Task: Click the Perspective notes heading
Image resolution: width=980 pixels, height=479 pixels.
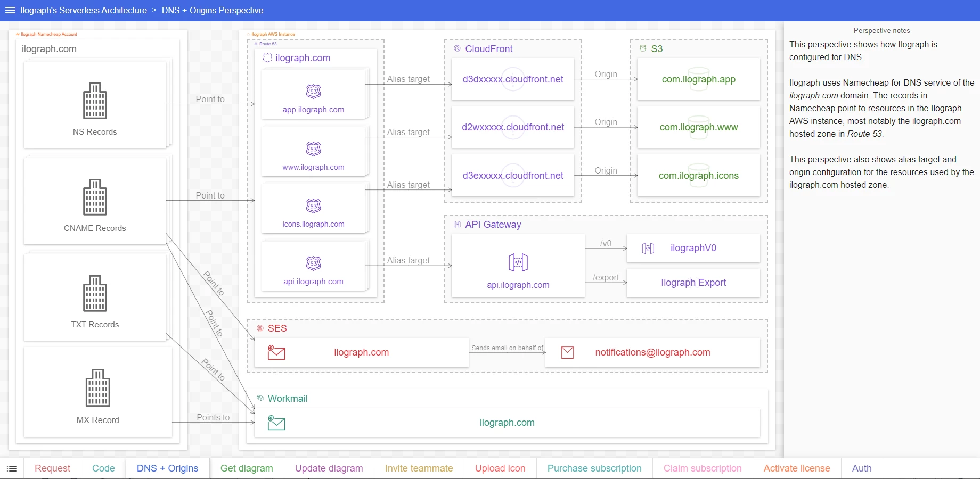Action: click(x=881, y=31)
